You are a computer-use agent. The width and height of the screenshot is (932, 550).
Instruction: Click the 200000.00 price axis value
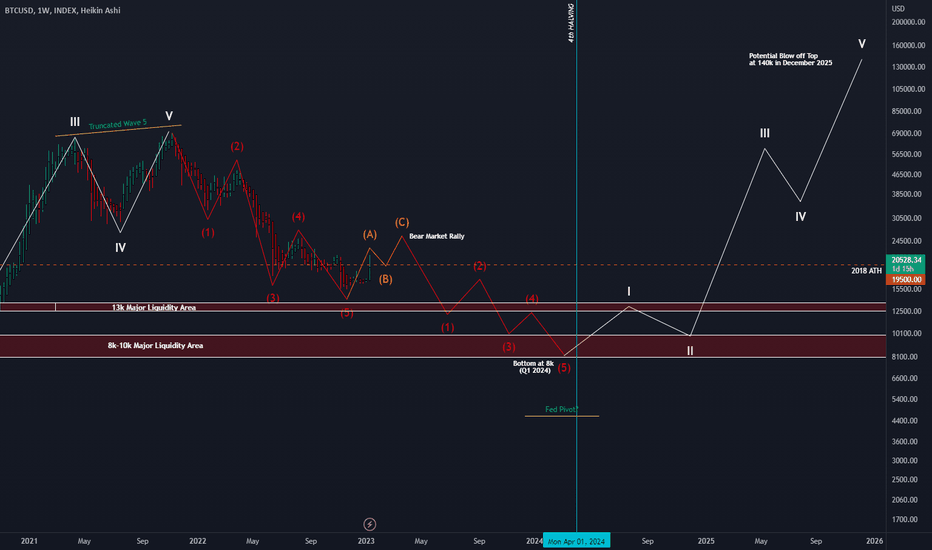908,22
